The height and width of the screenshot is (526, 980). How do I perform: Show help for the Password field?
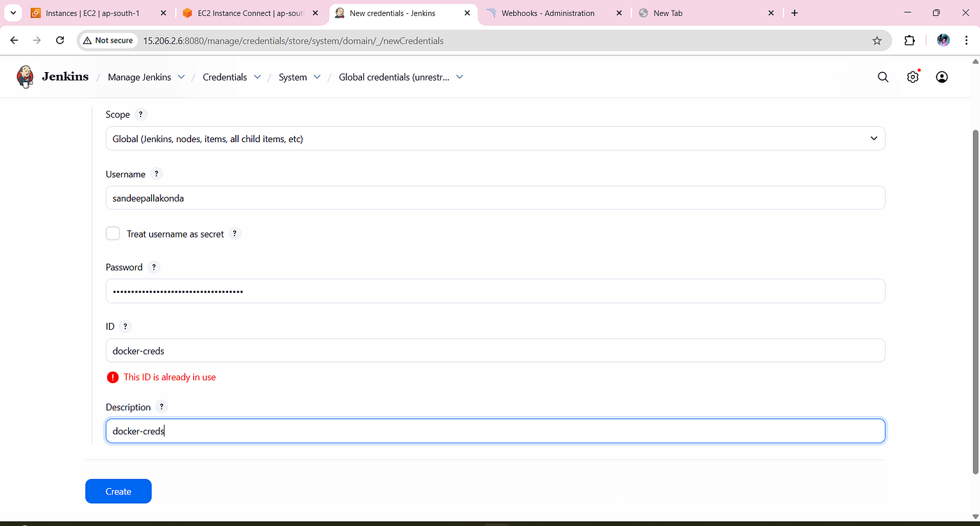154,268
